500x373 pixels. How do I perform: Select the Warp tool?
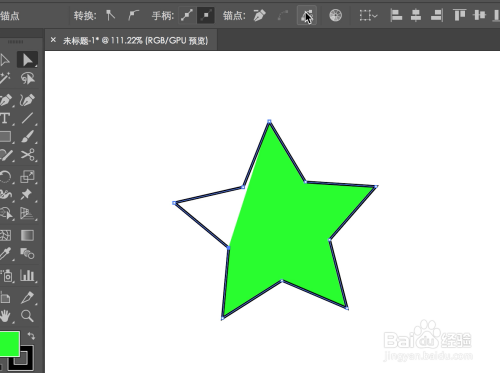5,195
